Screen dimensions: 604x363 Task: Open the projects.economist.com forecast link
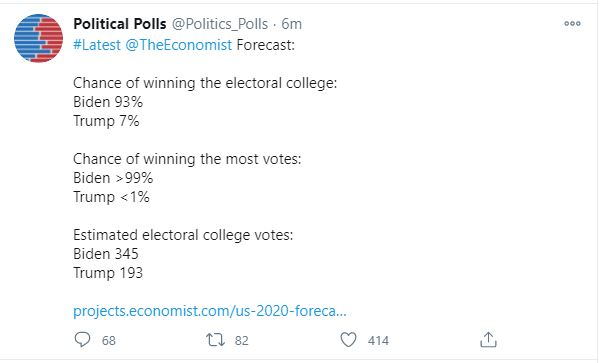(x=210, y=311)
